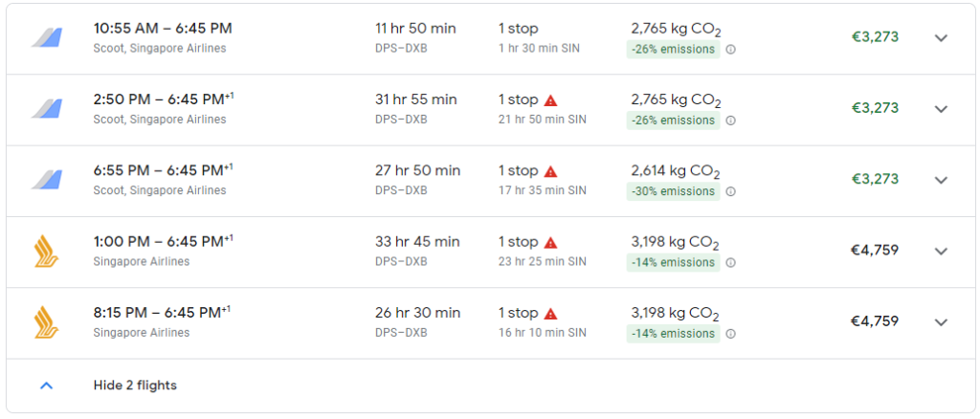The width and height of the screenshot is (980, 419).
Task: Select the €3,273 price of 6:55 PM flight
Action: [x=875, y=179]
